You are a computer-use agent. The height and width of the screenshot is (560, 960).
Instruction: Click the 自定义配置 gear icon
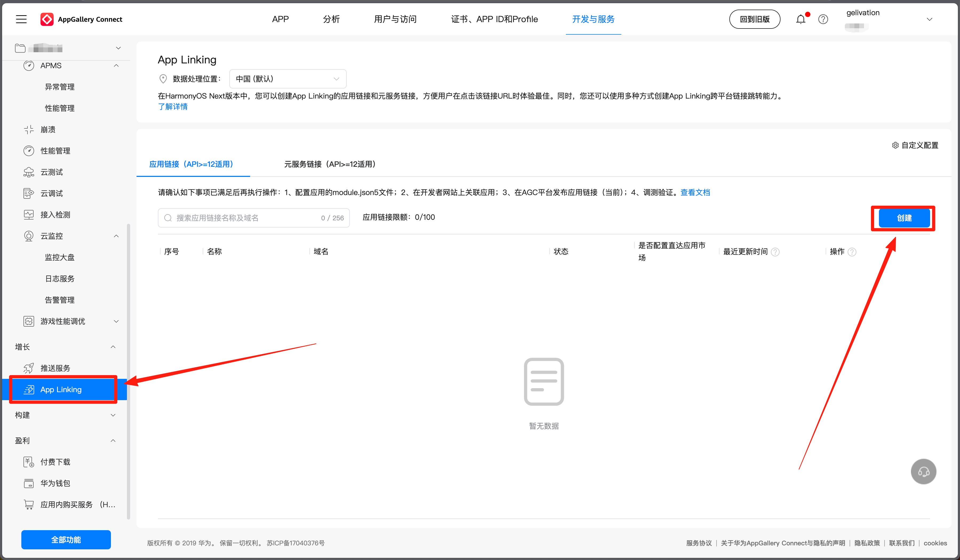(895, 145)
